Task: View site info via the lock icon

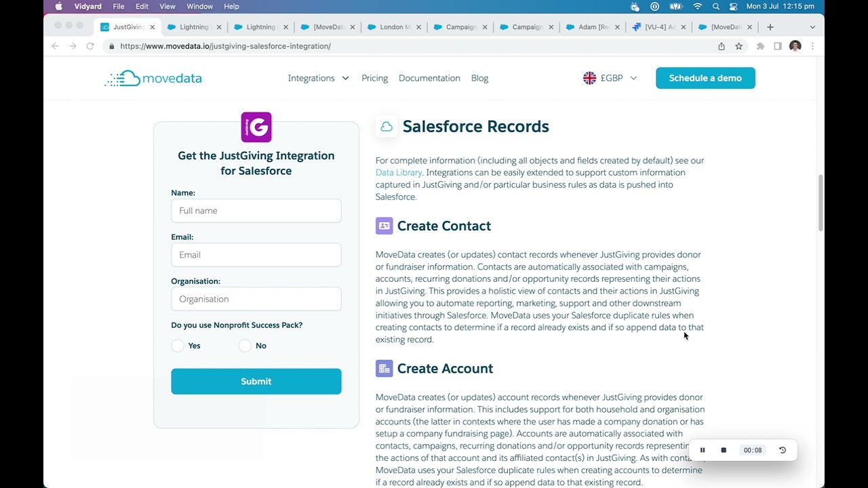Action: tap(112, 46)
